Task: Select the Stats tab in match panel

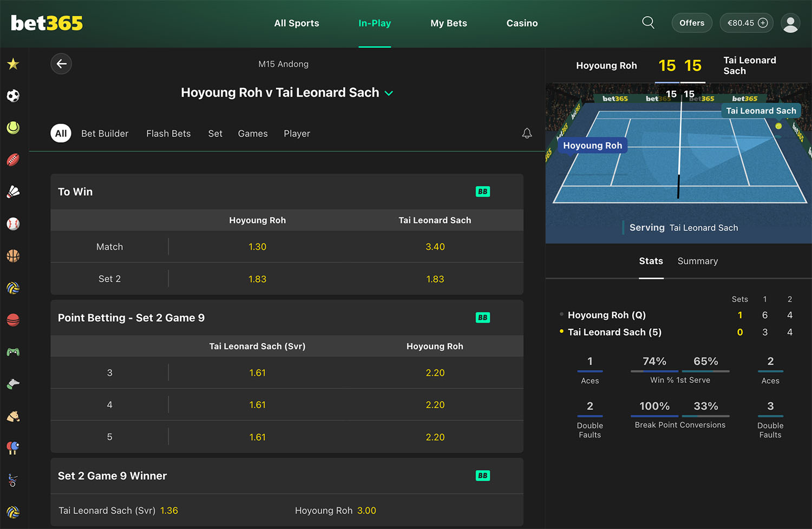Action: 651,261
